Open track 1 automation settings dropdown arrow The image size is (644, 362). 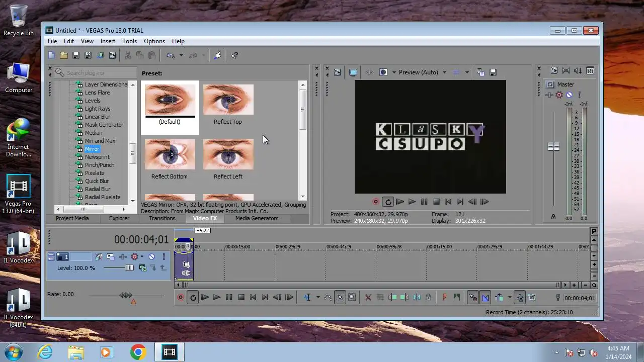pos(142,257)
